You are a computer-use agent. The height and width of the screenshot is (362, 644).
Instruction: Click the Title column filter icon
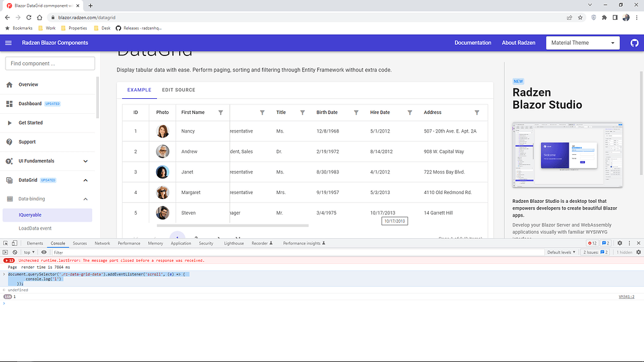tap(302, 113)
